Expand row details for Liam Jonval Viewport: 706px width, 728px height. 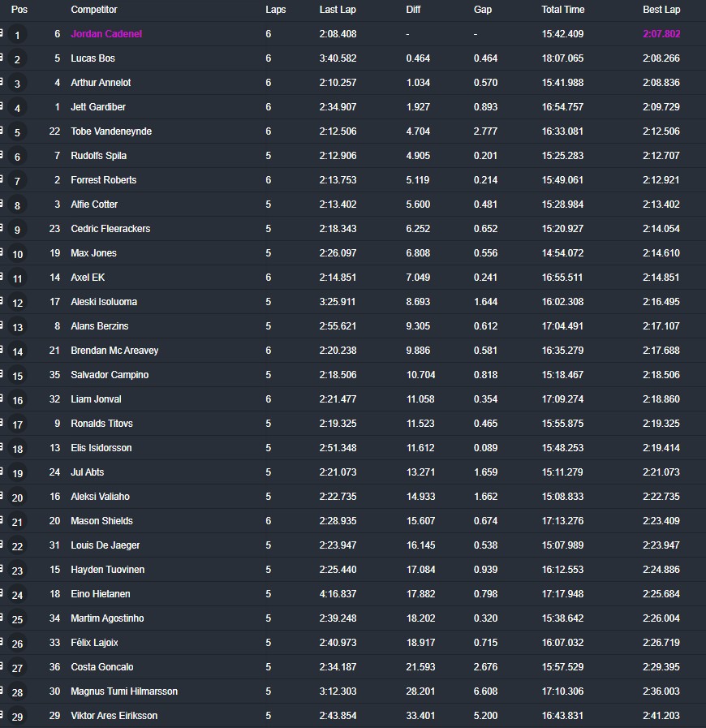2,398
